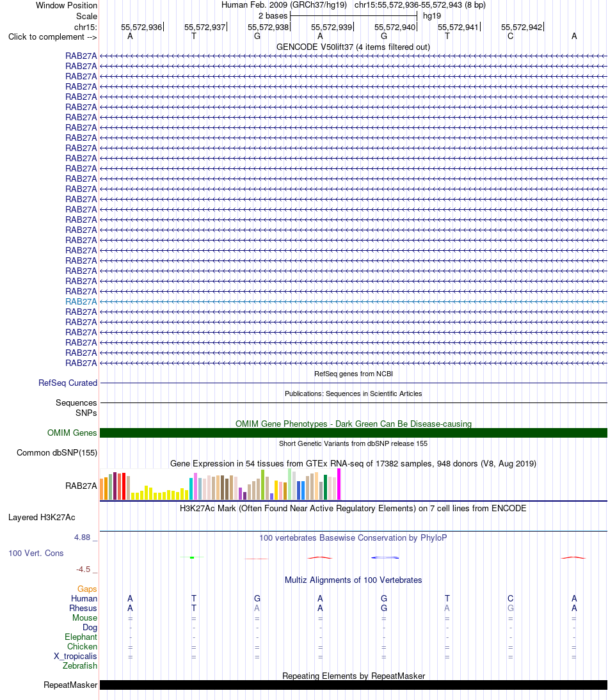Click the light-blue highlighted RAB27A transcript label
This screenshot has height=700, width=608.
coord(81,302)
